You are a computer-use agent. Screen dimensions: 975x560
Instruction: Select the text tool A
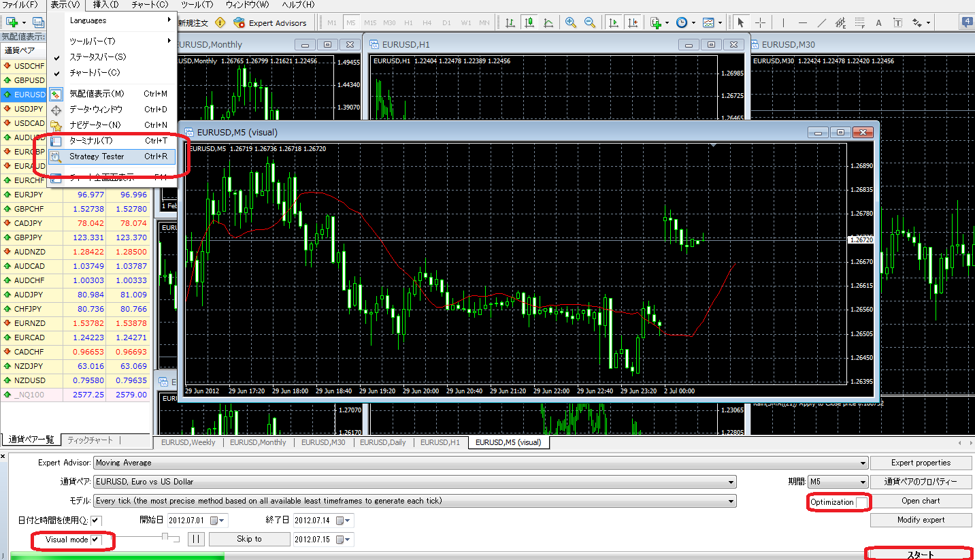click(878, 22)
